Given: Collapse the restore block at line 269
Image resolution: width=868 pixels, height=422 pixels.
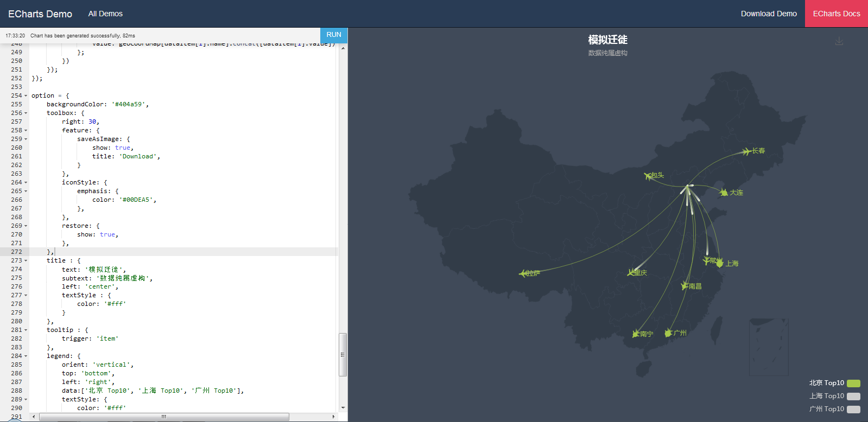Looking at the screenshot, I should point(26,226).
